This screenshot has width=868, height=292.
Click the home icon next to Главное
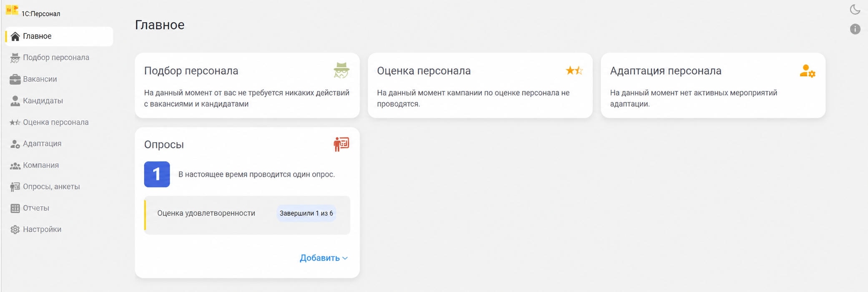click(x=15, y=36)
